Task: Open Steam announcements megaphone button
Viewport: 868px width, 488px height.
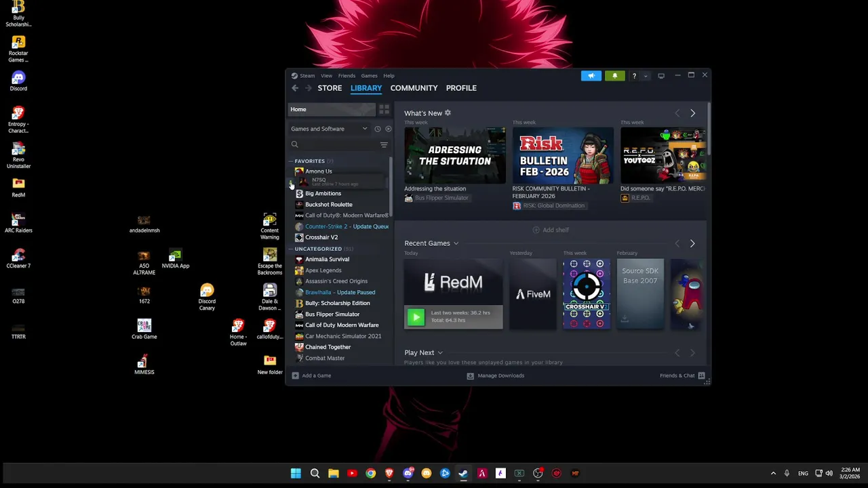Action: (591, 76)
